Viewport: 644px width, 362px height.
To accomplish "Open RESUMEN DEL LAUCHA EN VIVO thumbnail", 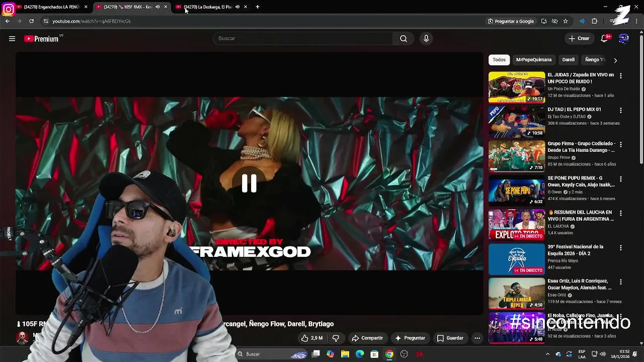I will tap(517, 225).
